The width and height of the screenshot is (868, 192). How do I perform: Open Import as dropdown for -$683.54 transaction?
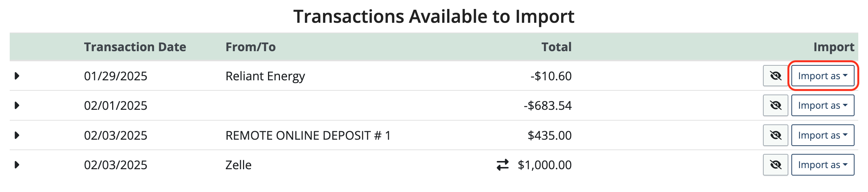tap(823, 105)
